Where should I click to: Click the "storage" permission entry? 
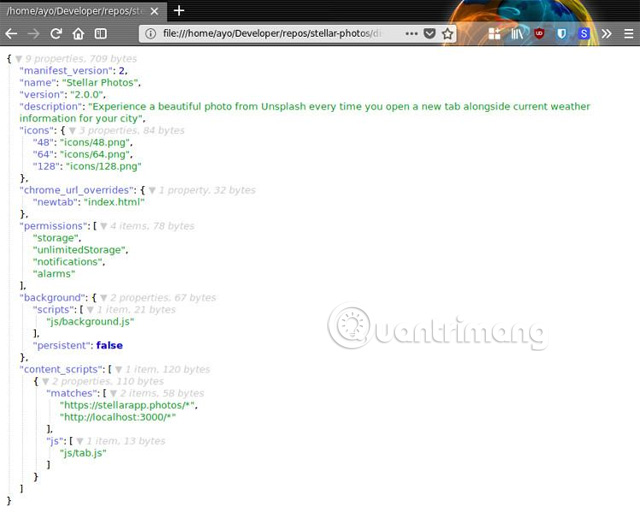click(x=56, y=238)
